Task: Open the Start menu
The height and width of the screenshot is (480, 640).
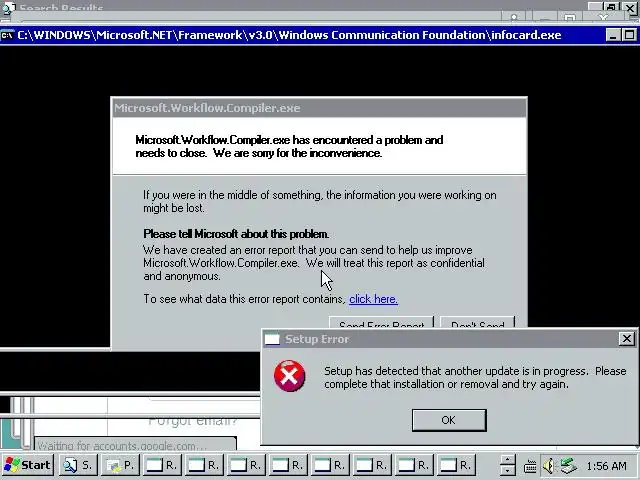Action: [27, 465]
